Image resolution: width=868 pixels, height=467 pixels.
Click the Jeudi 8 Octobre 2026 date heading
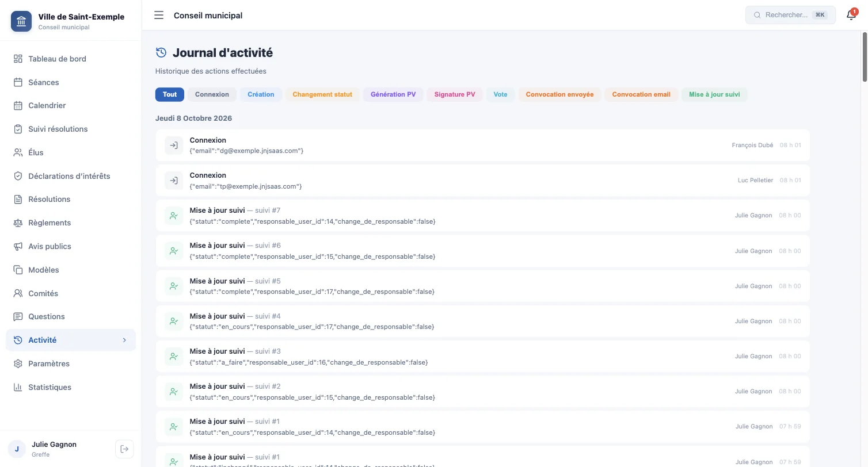pyautogui.click(x=193, y=118)
